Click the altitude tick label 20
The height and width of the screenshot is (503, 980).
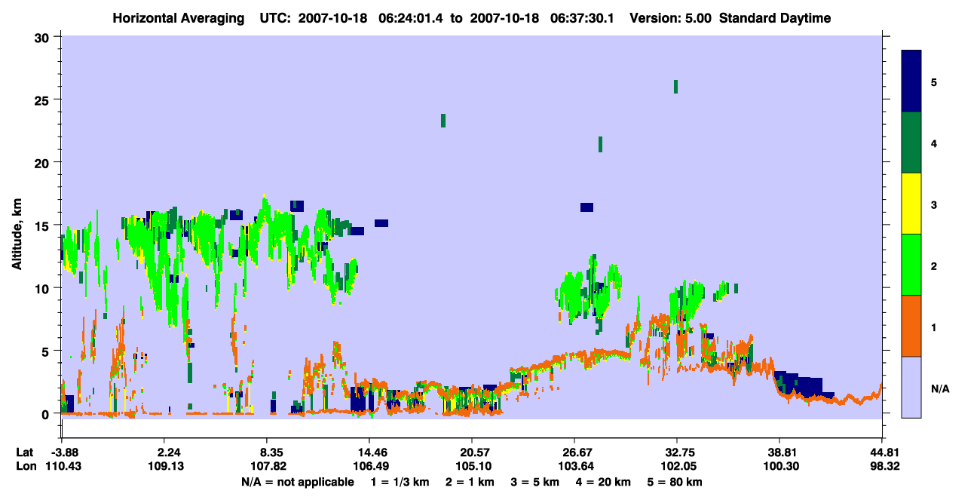44,162
